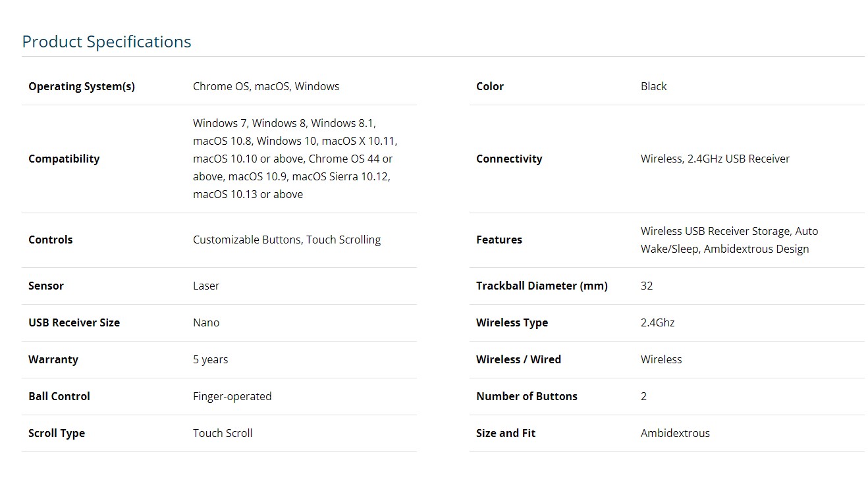868x487 pixels.
Task: Click the USB Receiver Size label
Action: [74, 322]
